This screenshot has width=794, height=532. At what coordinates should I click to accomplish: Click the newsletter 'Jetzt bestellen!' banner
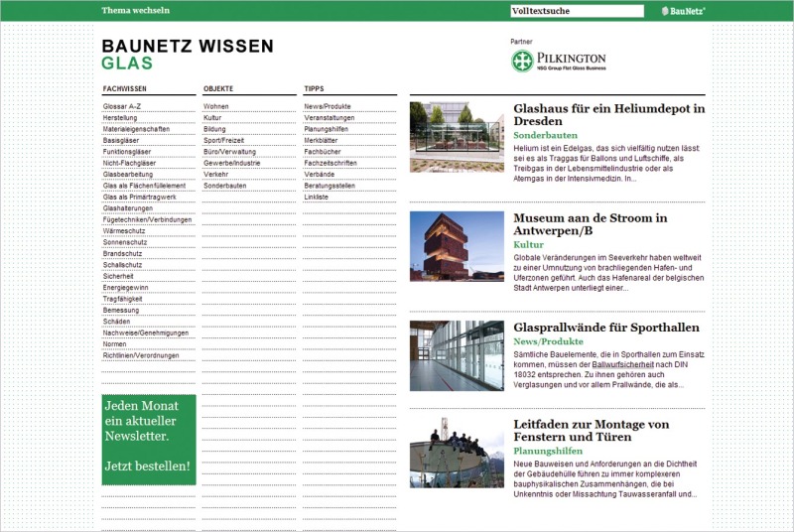[149, 440]
